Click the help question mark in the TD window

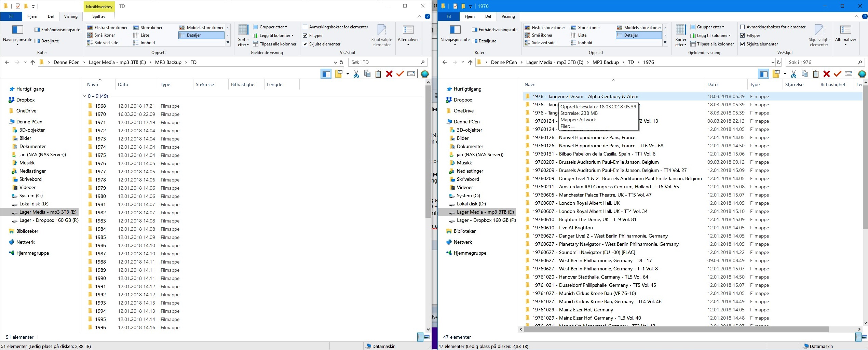click(427, 16)
